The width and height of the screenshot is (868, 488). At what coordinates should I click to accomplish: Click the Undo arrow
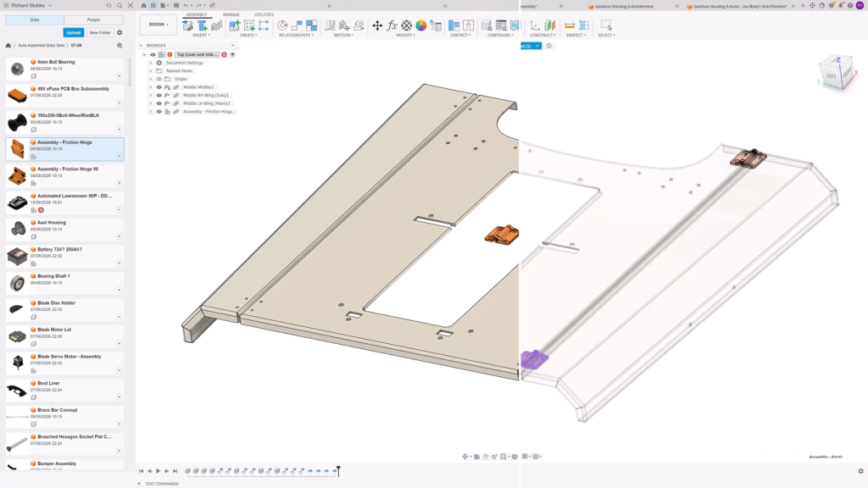[186, 6]
